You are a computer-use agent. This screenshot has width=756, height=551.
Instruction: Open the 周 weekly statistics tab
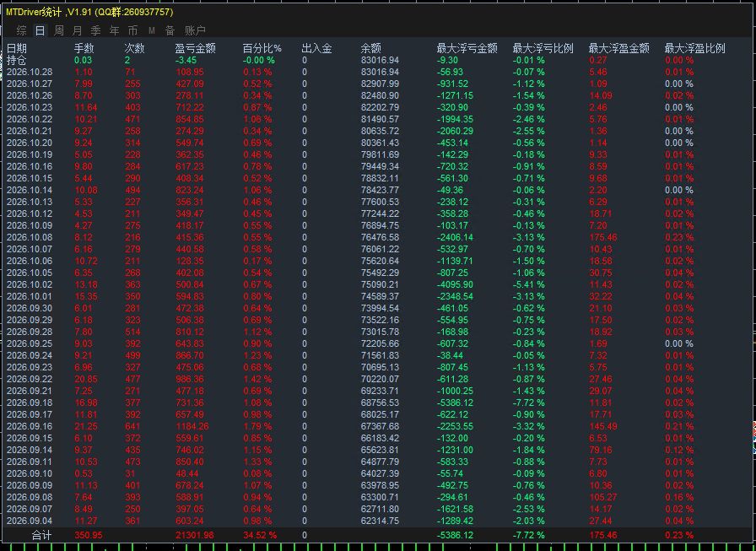click(59, 31)
